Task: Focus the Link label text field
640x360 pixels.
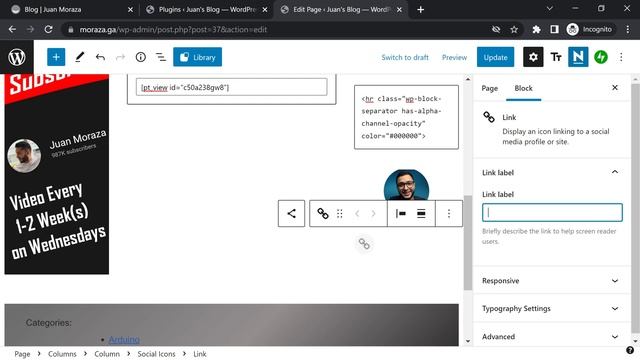Action: point(552,213)
